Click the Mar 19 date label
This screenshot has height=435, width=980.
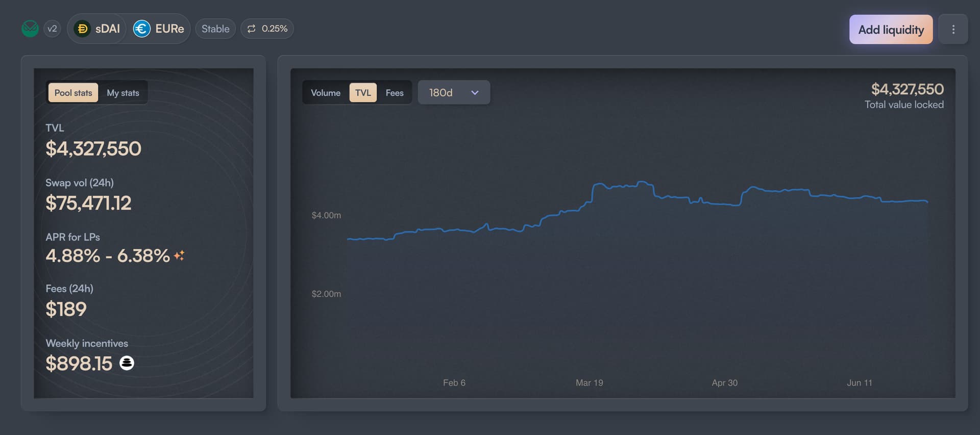[590, 382]
